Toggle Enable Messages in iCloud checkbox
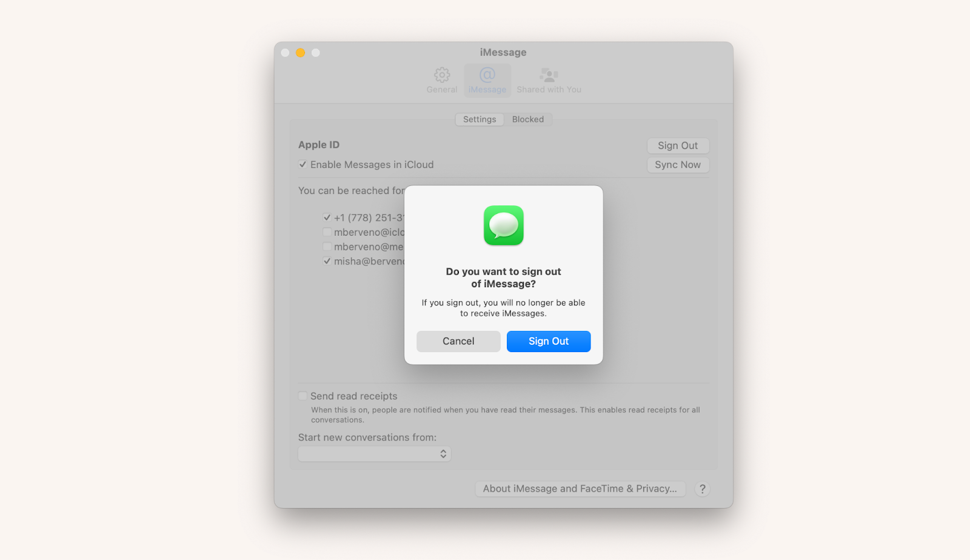This screenshot has width=970, height=560. click(x=303, y=164)
